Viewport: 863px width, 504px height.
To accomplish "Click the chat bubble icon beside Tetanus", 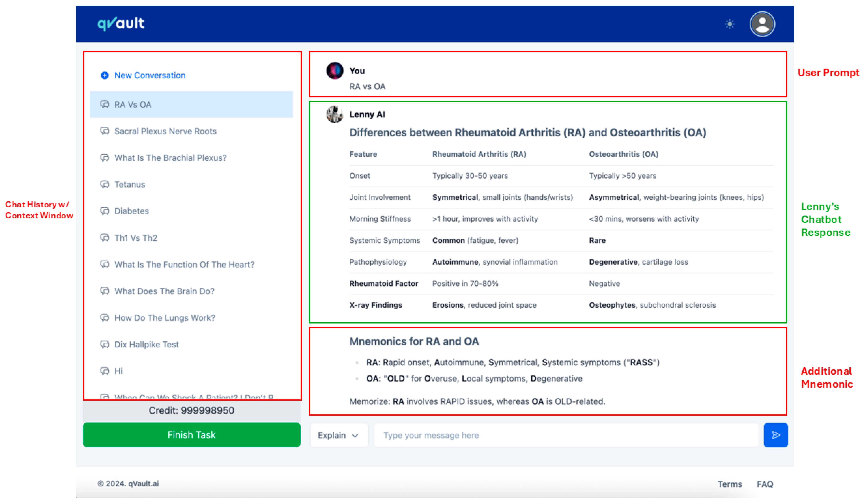I will [105, 184].
